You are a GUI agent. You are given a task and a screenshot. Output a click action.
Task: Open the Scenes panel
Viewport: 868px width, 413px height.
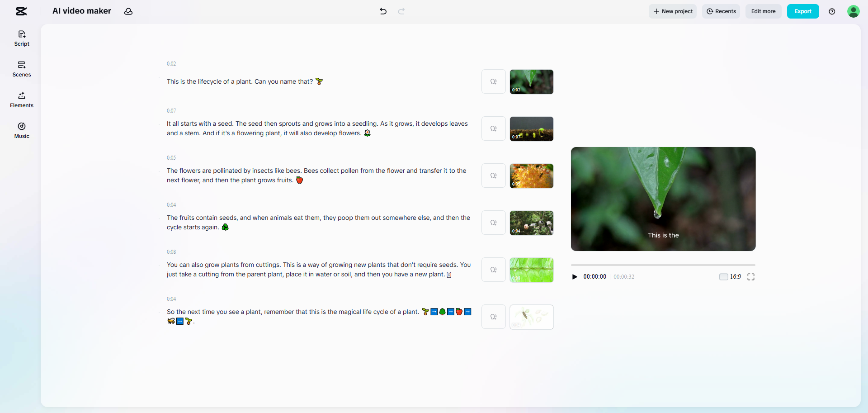[x=22, y=69]
